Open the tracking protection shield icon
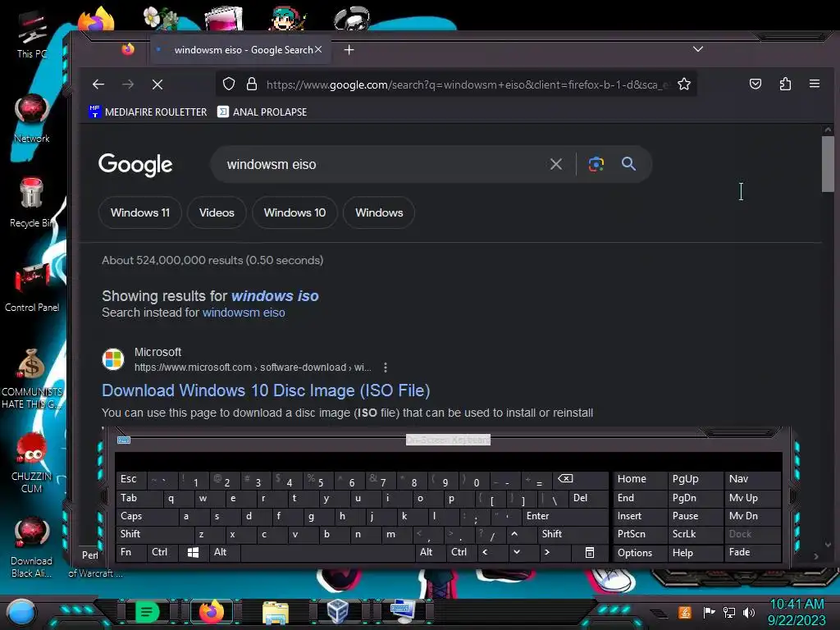The width and height of the screenshot is (840, 630). pyautogui.click(x=229, y=84)
